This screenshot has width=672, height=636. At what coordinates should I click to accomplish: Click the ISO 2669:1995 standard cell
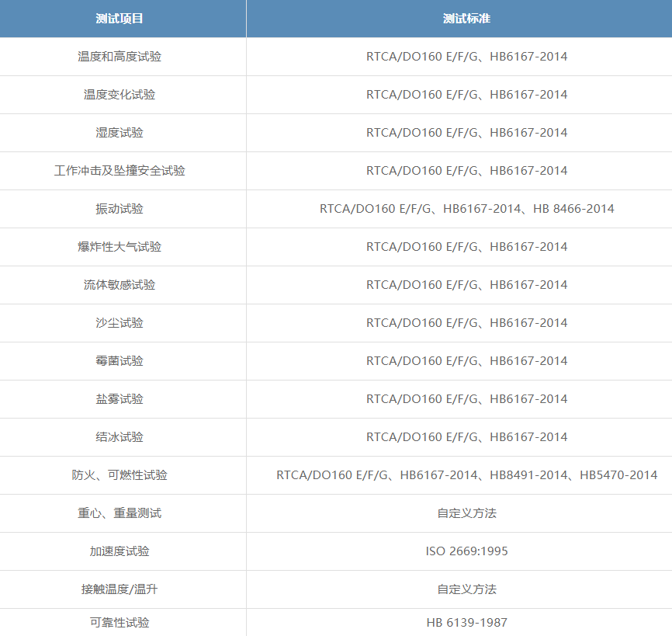pos(466,551)
